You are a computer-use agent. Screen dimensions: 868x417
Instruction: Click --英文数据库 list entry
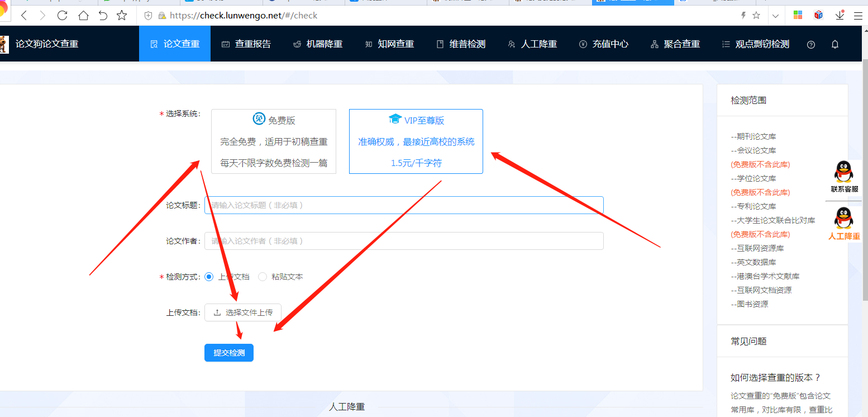coord(753,262)
